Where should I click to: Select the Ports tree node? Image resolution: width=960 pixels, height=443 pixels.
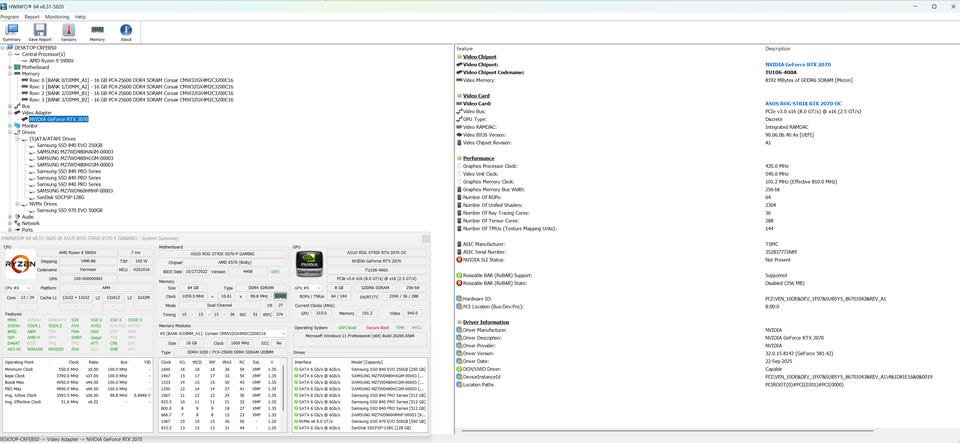(x=28, y=230)
